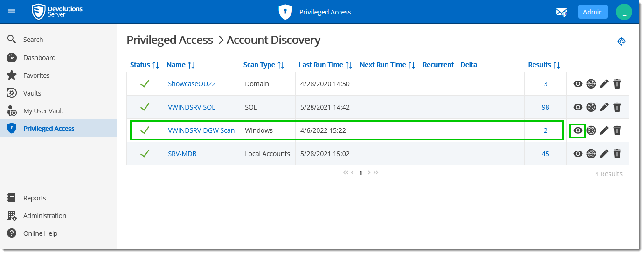Run scan for SRV-MDB
The height and width of the screenshot is (254, 644).
pos(591,154)
